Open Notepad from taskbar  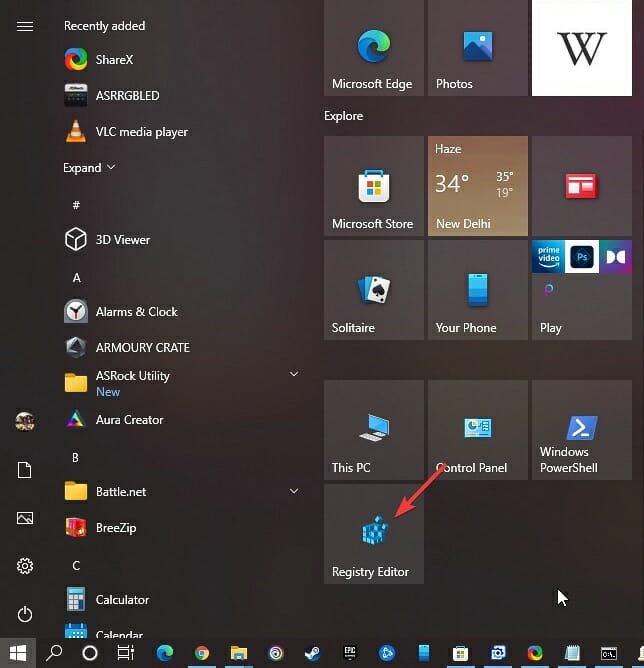[572, 653]
